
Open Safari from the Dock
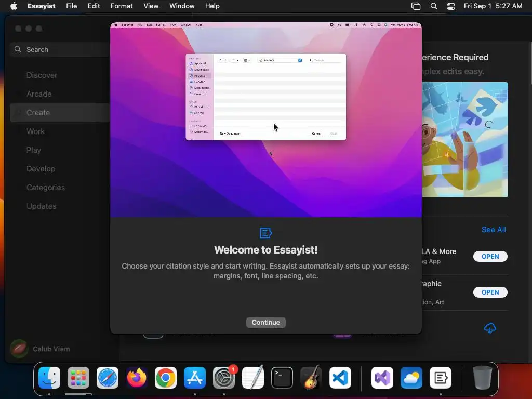[x=108, y=378]
